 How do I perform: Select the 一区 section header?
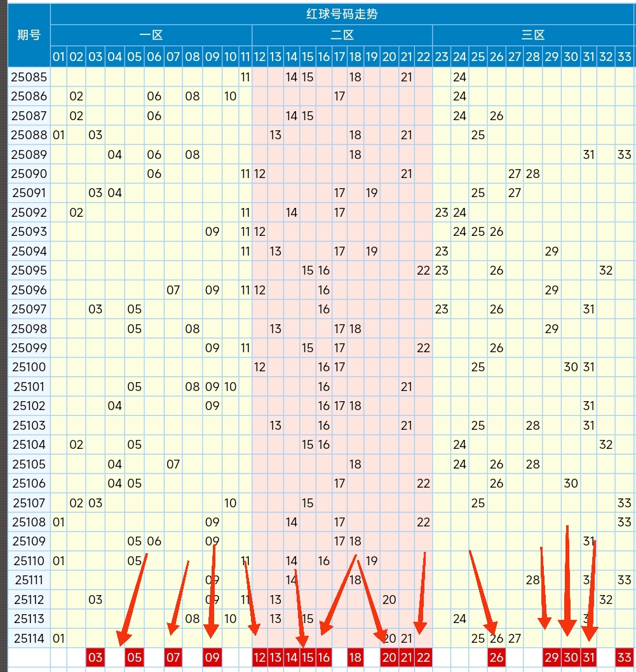[x=151, y=35]
